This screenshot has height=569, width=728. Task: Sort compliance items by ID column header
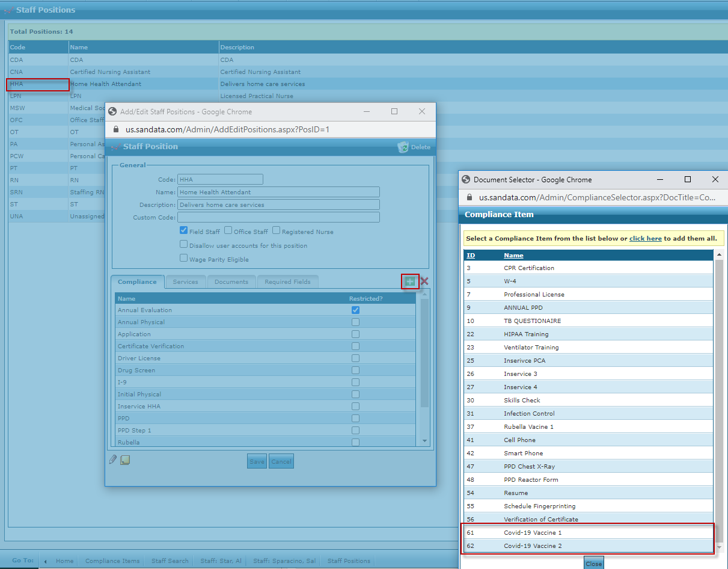(471, 255)
